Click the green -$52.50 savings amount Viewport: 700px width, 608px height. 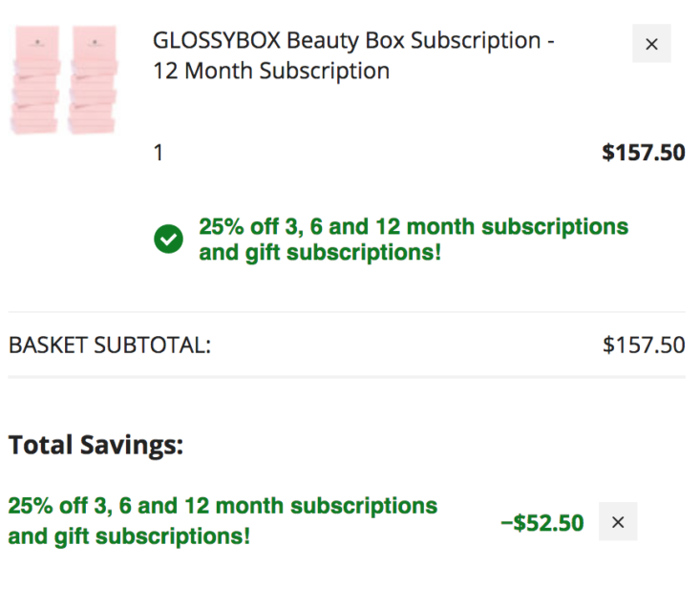(x=542, y=523)
